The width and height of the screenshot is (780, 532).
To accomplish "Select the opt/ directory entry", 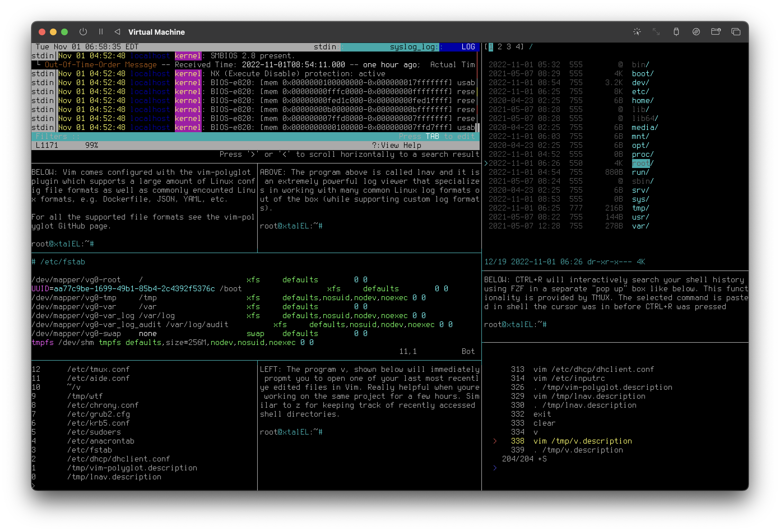I will [x=640, y=146].
